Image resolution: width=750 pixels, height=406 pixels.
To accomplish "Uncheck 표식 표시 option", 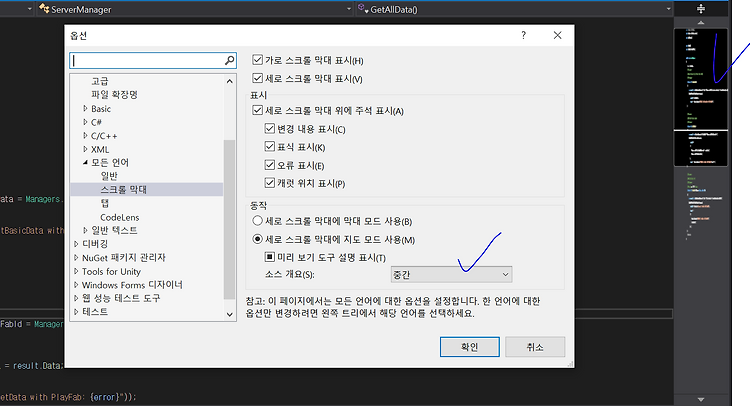I will [x=270, y=146].
